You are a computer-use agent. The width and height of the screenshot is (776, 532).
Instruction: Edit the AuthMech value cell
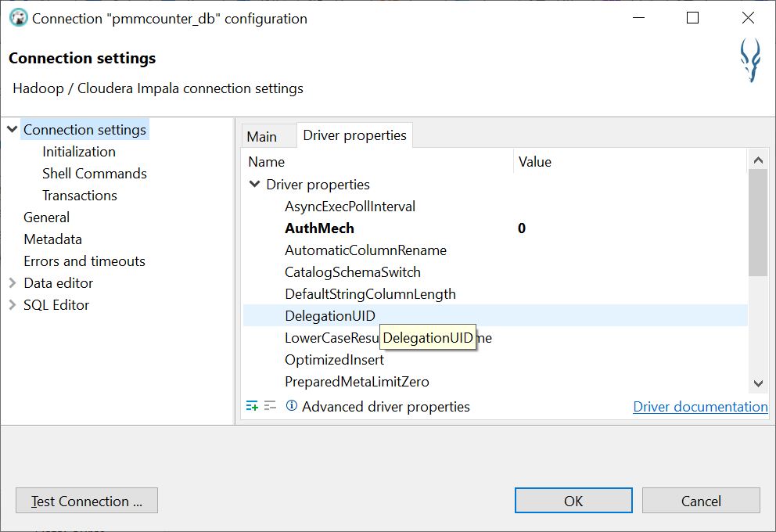pos(626,228)
